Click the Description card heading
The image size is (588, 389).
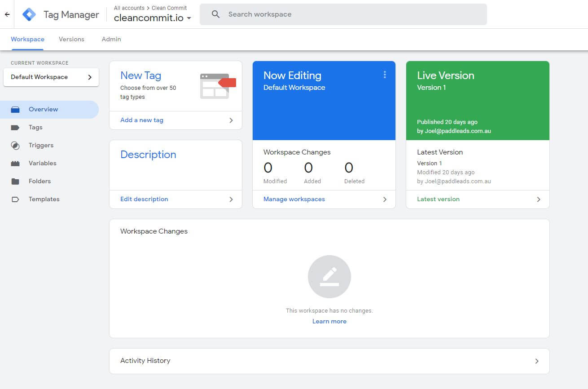(x=148, y=155)
